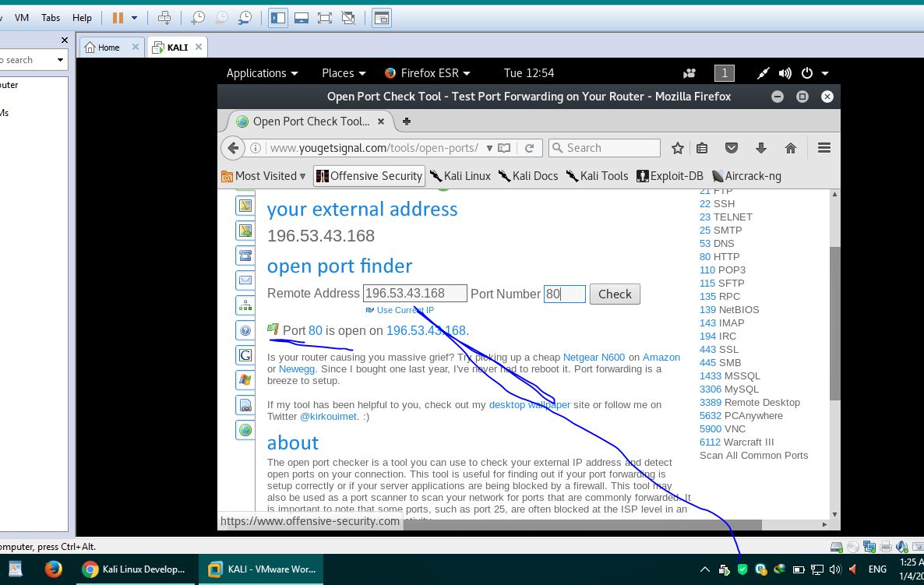Click the send Ctrl+Alt+Del toolbar icon
Image resolution: width=924 pixels, height=585 pixels.
point(164,17)
